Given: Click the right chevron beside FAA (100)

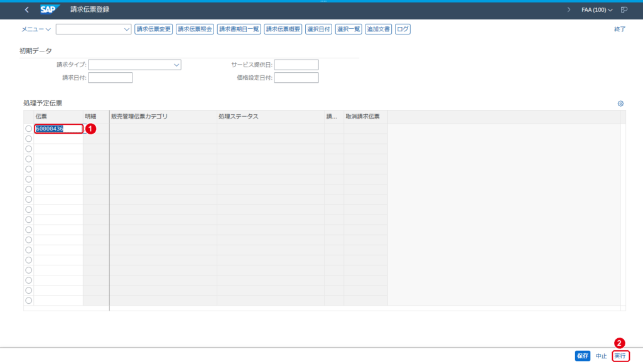Looking at the screenshot, I should pyautogui.click(x=569, y=9).
